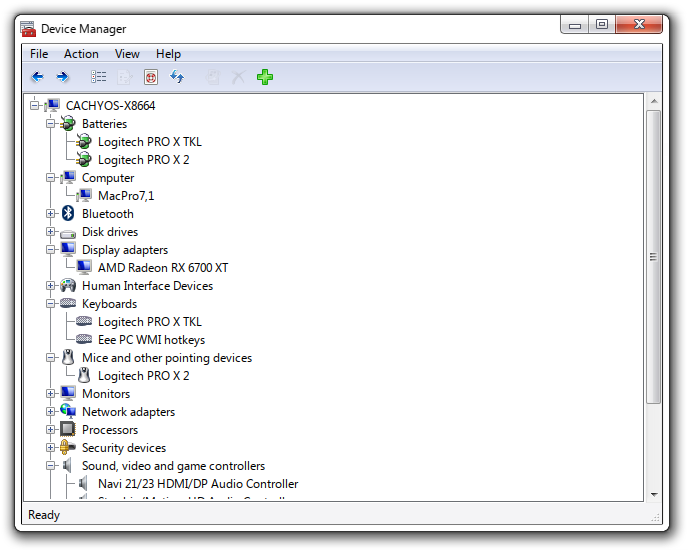Click the Monitors category icon
690x552 pixels.
(x=68, y=393)
